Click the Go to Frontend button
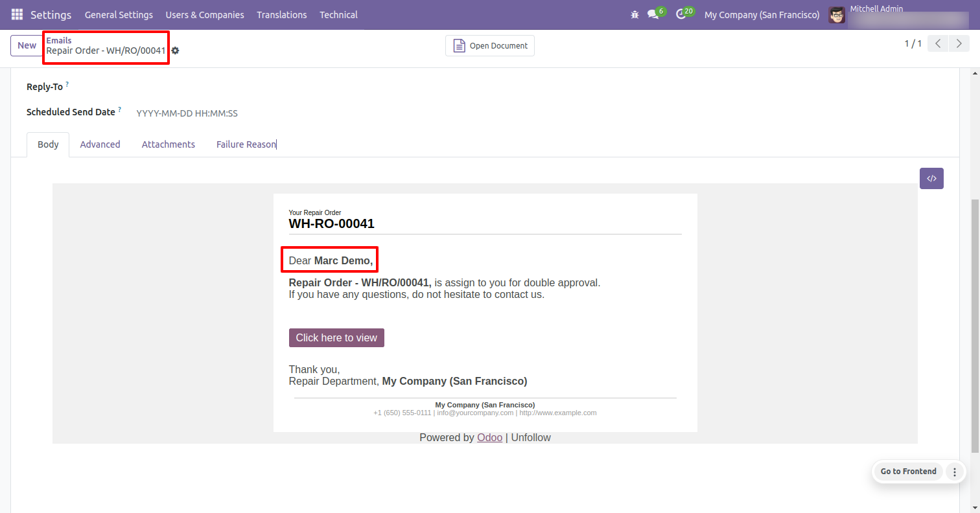Screen dimensions: 980x513 coord(908,472)
